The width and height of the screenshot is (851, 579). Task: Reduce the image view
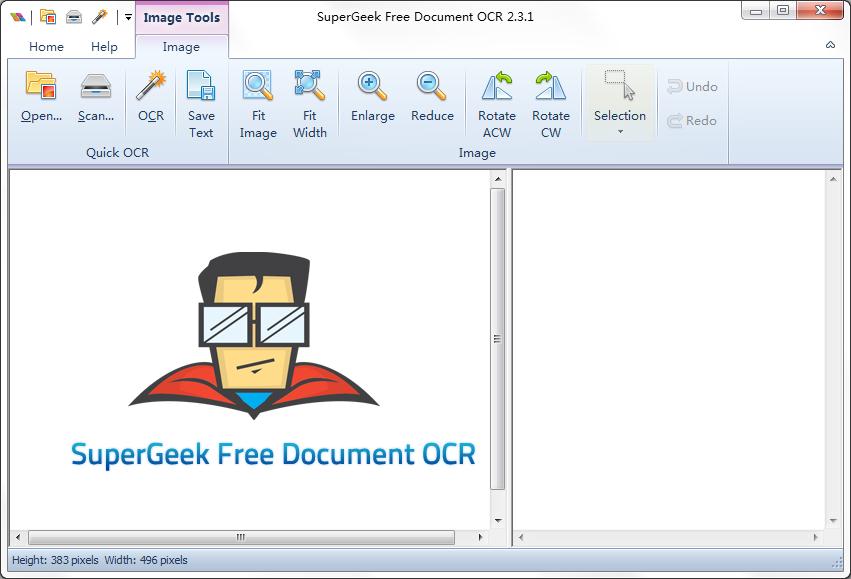pyautogui.click(x=432, y=98)
